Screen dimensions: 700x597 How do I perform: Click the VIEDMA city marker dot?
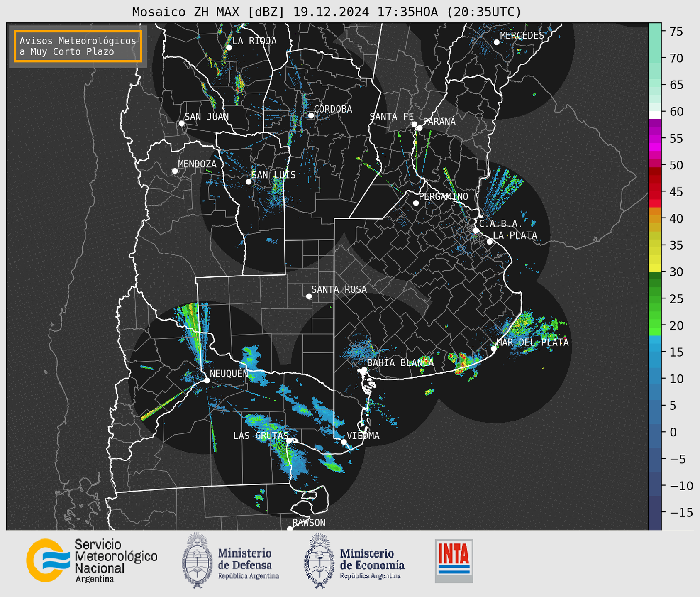344,442
